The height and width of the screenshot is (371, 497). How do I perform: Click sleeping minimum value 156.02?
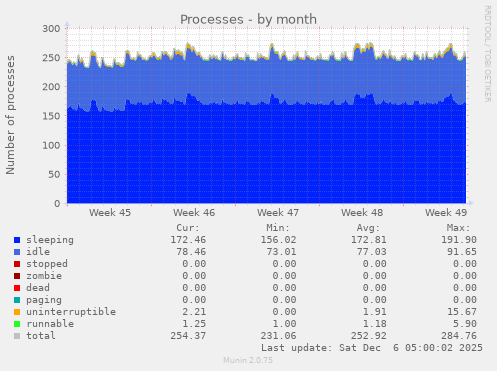click(278, 240)
